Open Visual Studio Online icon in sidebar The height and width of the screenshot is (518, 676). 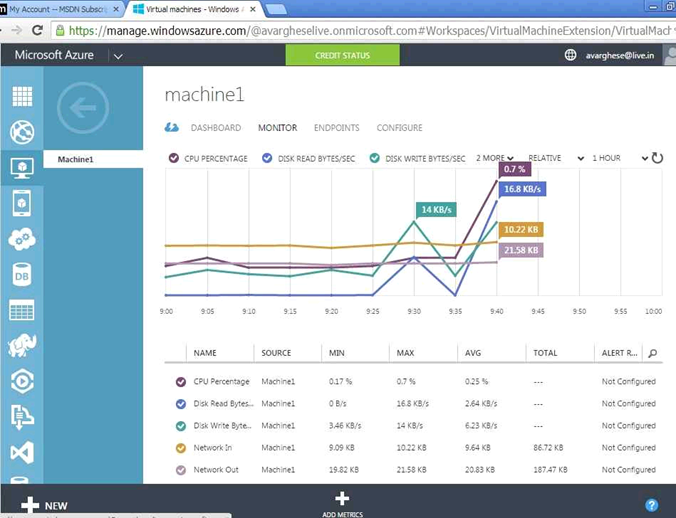tap(22, 452)
